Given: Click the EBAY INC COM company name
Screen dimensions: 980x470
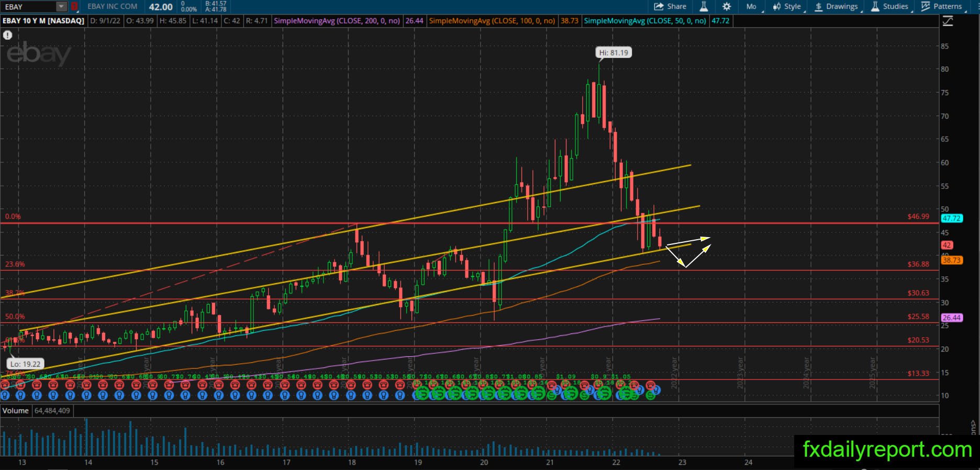Looking at the screenshot, I should [x=113, y=6].
